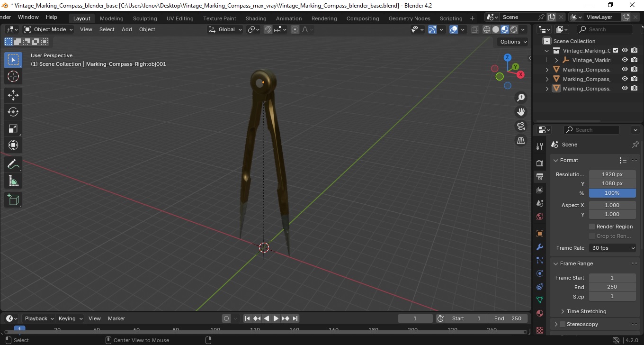Open the Object properties tab
644x345 pixels.
[539, 234]
